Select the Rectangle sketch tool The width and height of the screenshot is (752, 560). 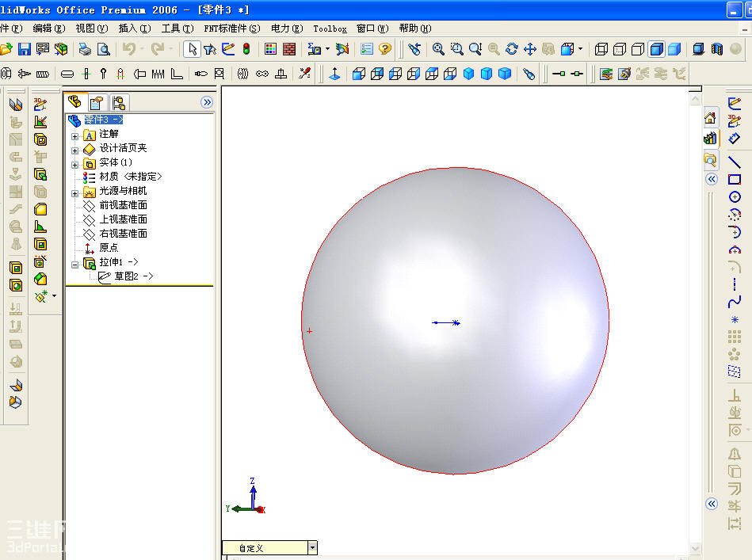point(735,180)
